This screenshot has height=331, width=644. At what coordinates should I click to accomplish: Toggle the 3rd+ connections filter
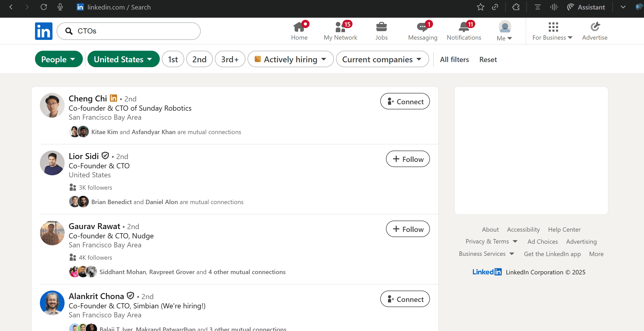point(230,59)
